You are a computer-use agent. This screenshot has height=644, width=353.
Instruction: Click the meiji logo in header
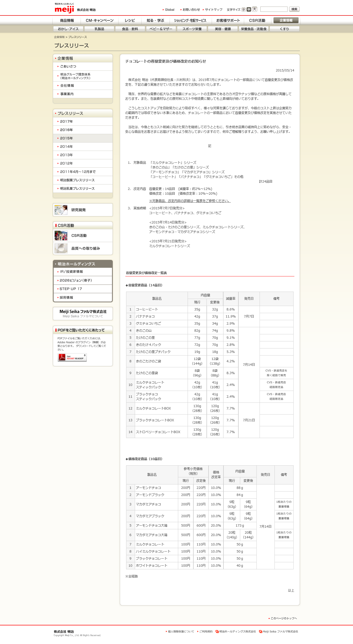point(64,9)
